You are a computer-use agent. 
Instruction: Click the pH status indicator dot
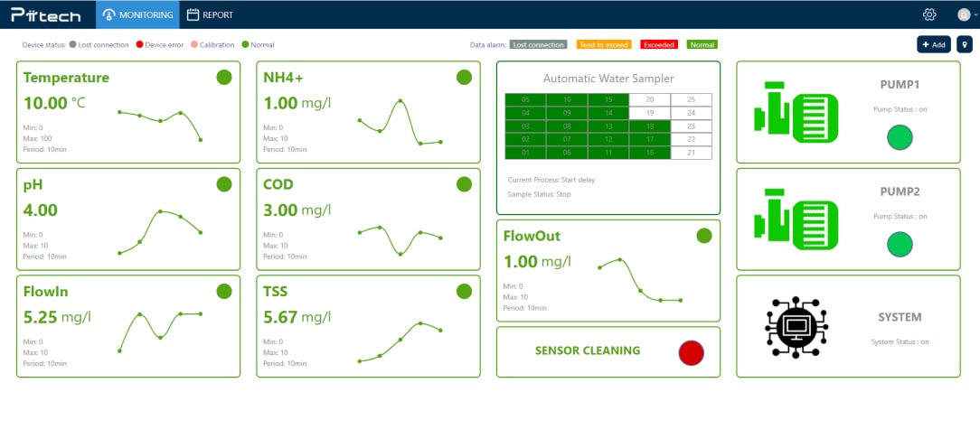pos(224,184)
